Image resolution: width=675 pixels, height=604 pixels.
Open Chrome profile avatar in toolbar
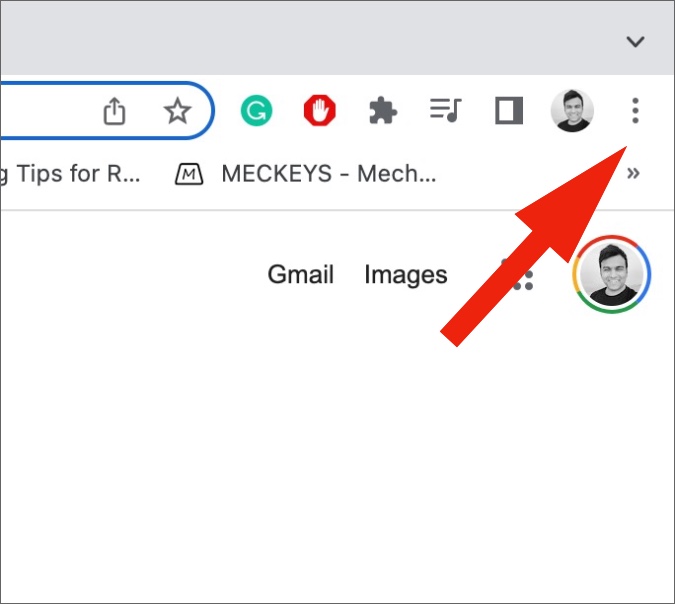click(x=572, y=111)
